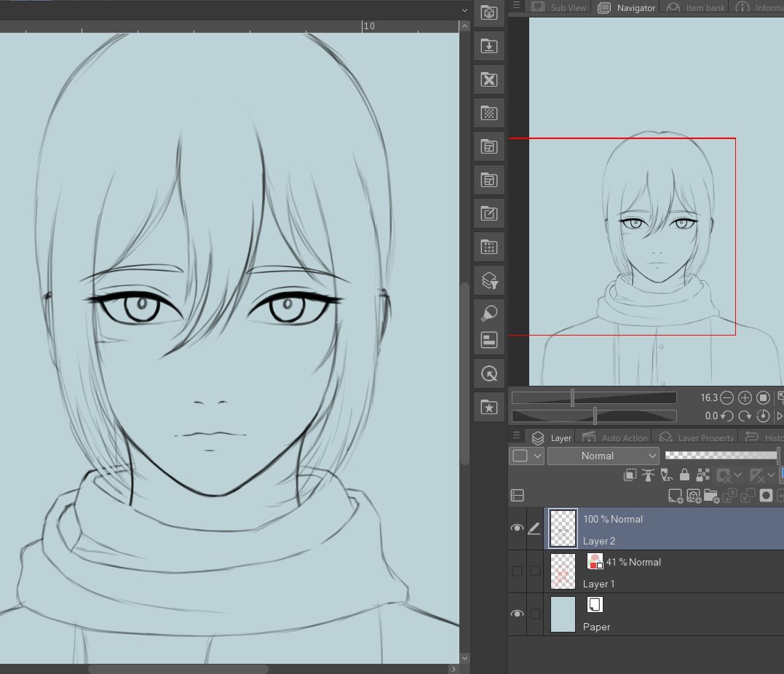Toggle lock transparent pixels

703,475
